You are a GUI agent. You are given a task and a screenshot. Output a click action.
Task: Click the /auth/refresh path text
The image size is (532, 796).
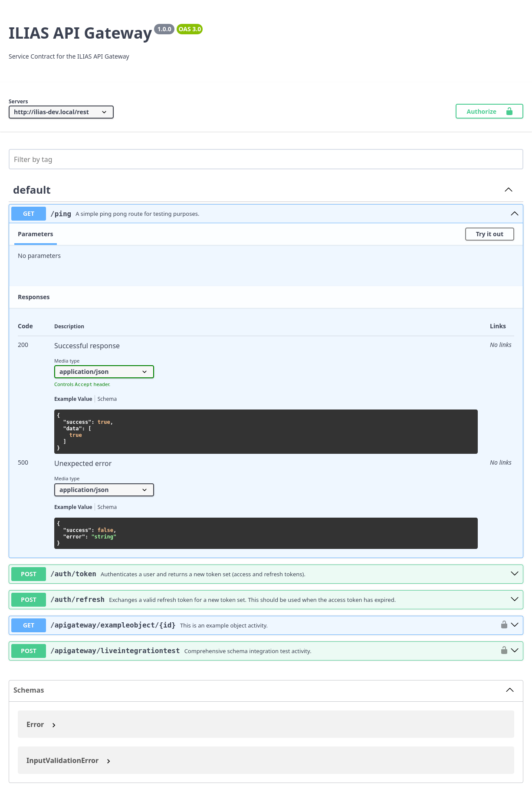click(x=78, y=600)
